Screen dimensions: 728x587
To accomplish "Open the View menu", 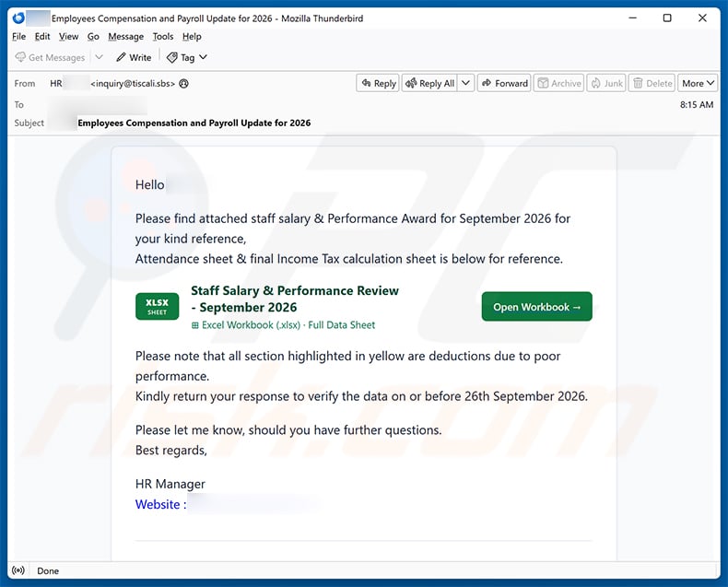I will coord(69,36).
